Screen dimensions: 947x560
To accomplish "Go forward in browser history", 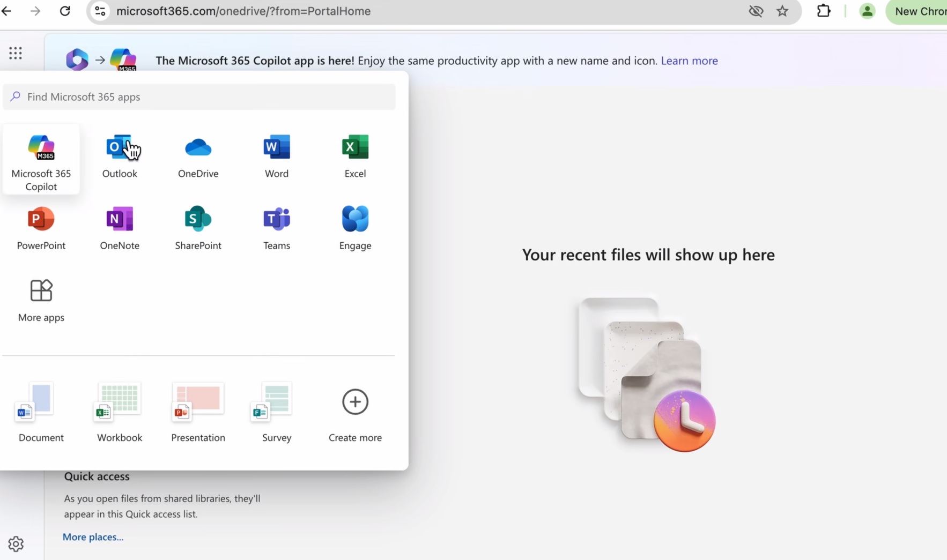I will 35,11.
